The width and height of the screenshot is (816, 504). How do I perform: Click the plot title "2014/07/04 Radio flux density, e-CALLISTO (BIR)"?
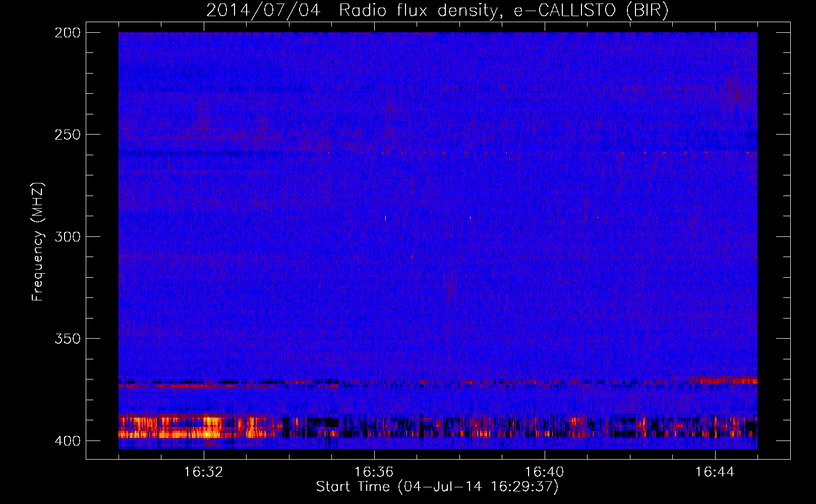click(x=437, y=10)
